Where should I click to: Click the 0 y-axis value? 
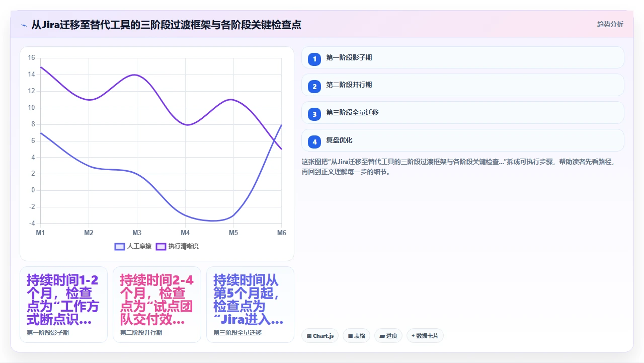click(33, 190)
